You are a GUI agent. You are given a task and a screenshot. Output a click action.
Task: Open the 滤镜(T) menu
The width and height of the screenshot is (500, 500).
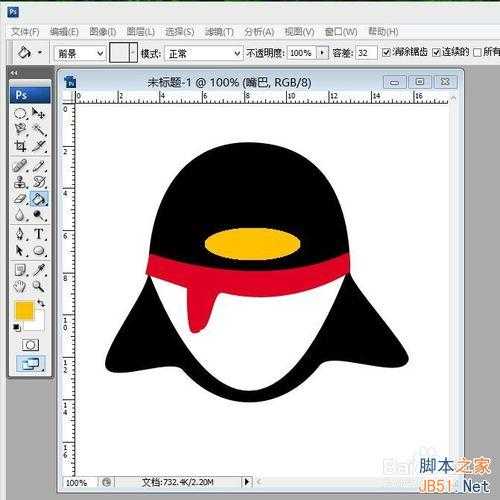219,32
